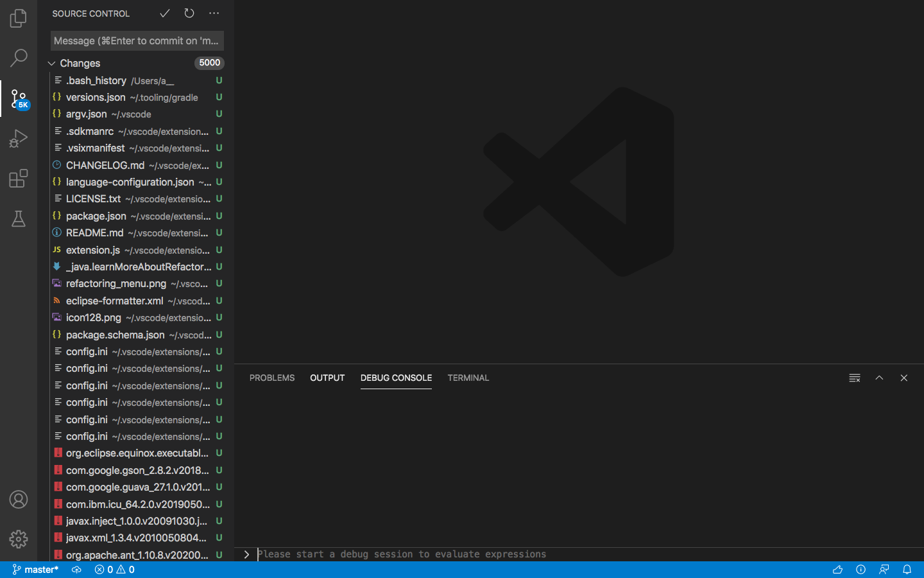Open the notifications bell

(907, 570)
